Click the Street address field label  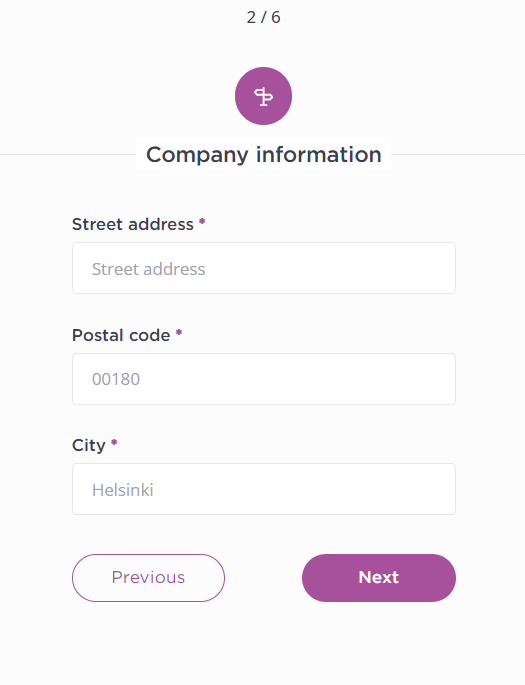point(133,224)
